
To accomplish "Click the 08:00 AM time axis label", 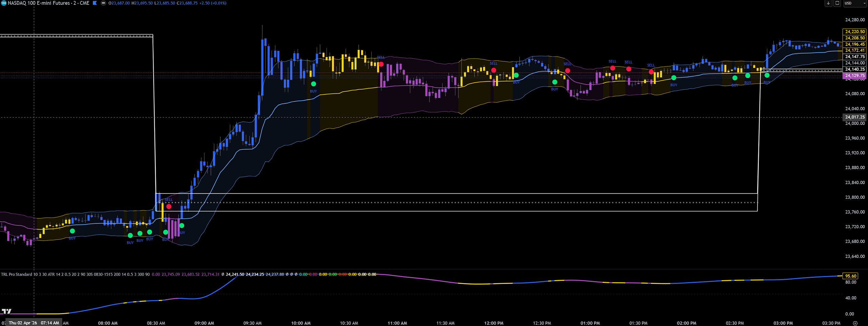I will (x=108, y=323).
